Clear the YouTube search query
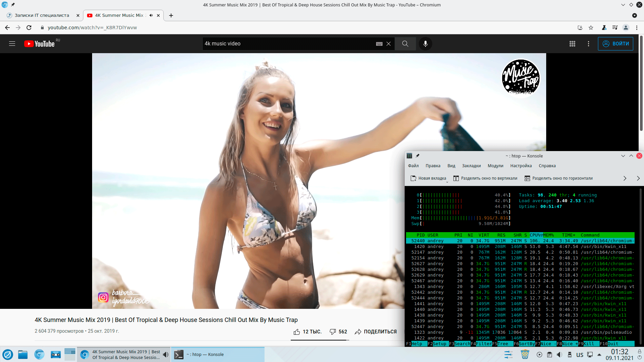644x362 pixels. coord(389,44)
